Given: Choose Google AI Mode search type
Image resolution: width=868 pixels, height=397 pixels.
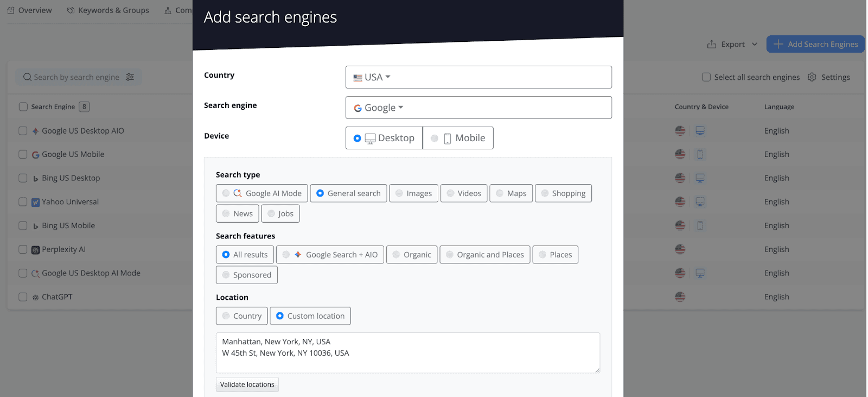Looking at the screenshot, I should [262, 193].
